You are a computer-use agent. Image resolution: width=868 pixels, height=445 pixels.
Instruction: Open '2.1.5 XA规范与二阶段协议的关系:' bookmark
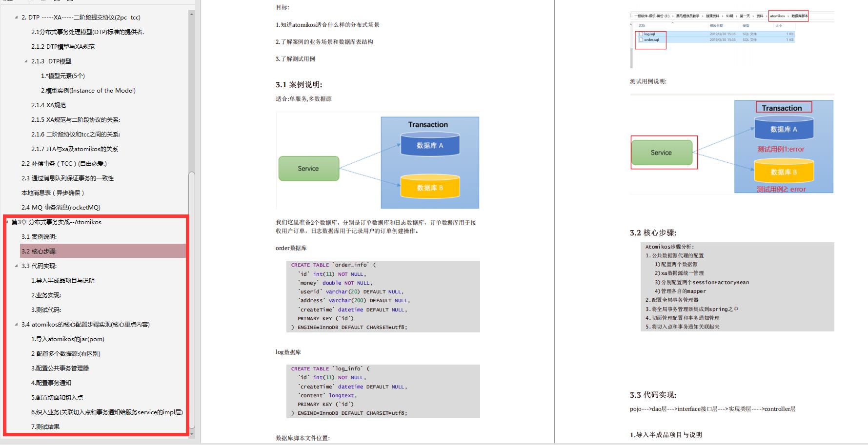[76, 120]
